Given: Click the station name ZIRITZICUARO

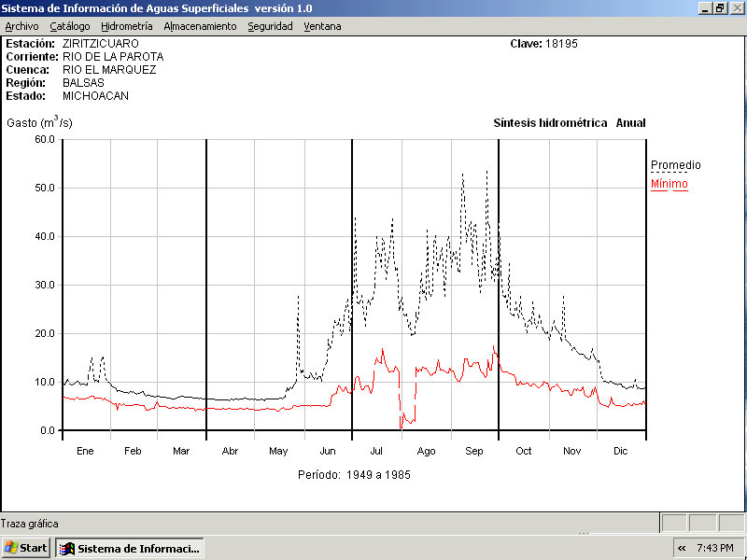Looking at the screenshot, I should 100,44.
